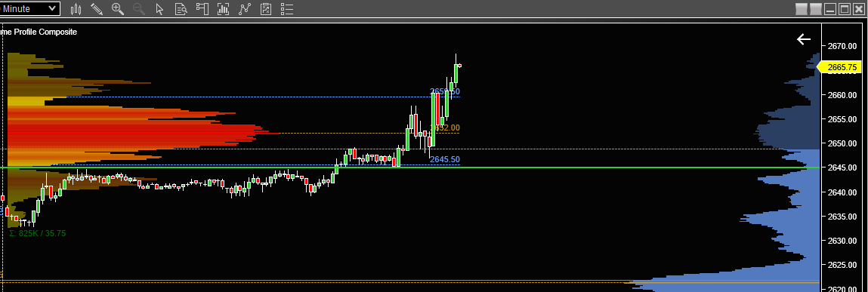868x292 pixels.
Task: Open the Data Series settings icon
Action: 224,9
